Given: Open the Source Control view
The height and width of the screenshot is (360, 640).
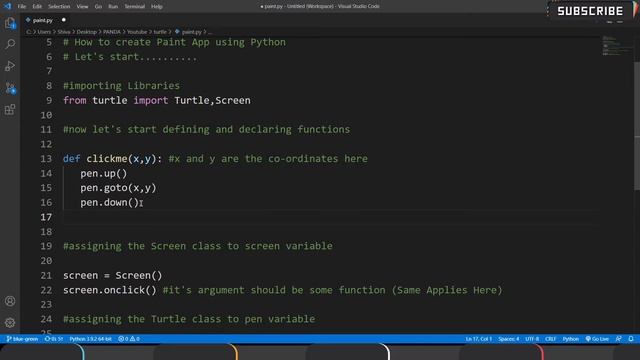Looking at the screenshot, I should pos(10,87).
